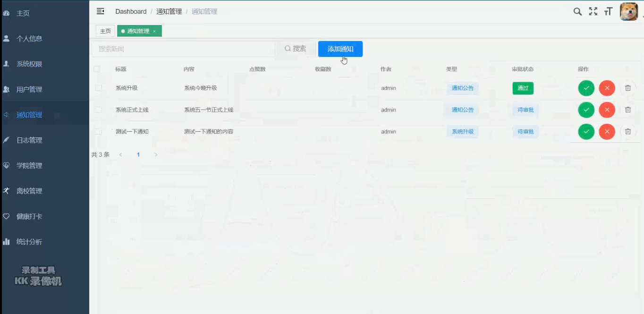The image size is (644, 314).
Task: Reject 测试一下通知 with the red cross
Action: (x=607, y=131)
